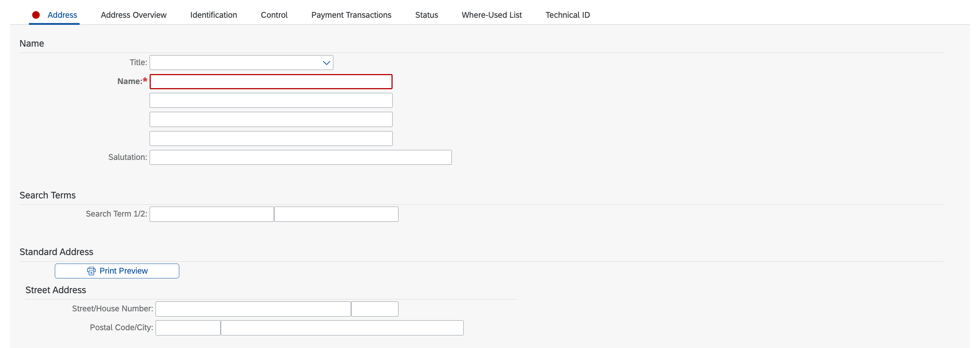
Task: Open the Payment Transactions tab
Action: pyautogui.click(x=351, y=15)
